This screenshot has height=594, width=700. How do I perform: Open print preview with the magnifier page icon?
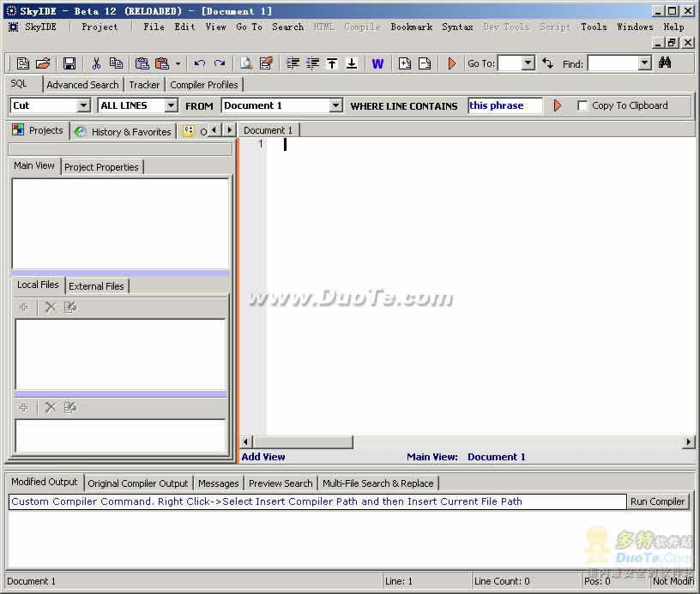(246, 63)
